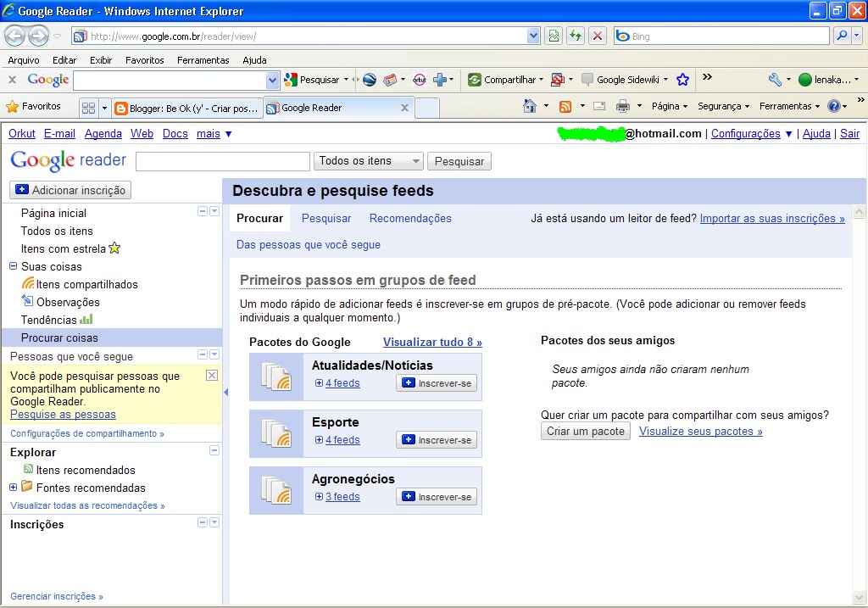Viewport: 868px width, 608px height.
Task: Click the Google Sidewiki toolbar button
Action: [625, 80]
